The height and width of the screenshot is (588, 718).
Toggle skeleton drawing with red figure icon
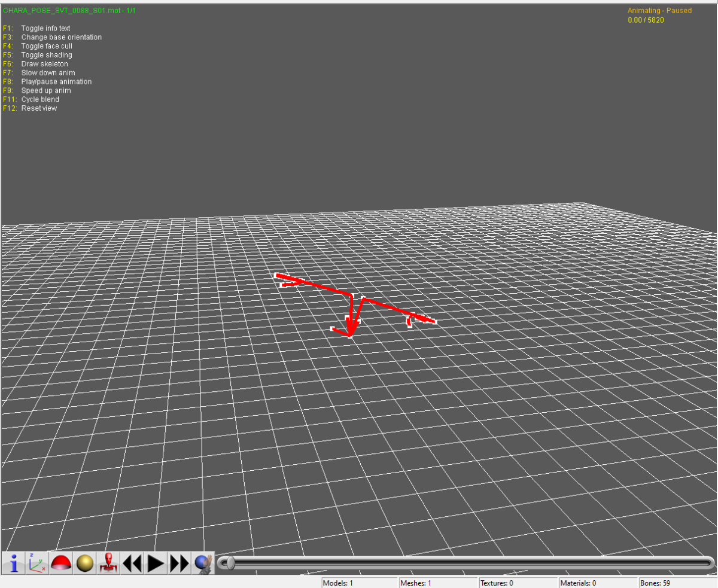(x=108, y=563)
